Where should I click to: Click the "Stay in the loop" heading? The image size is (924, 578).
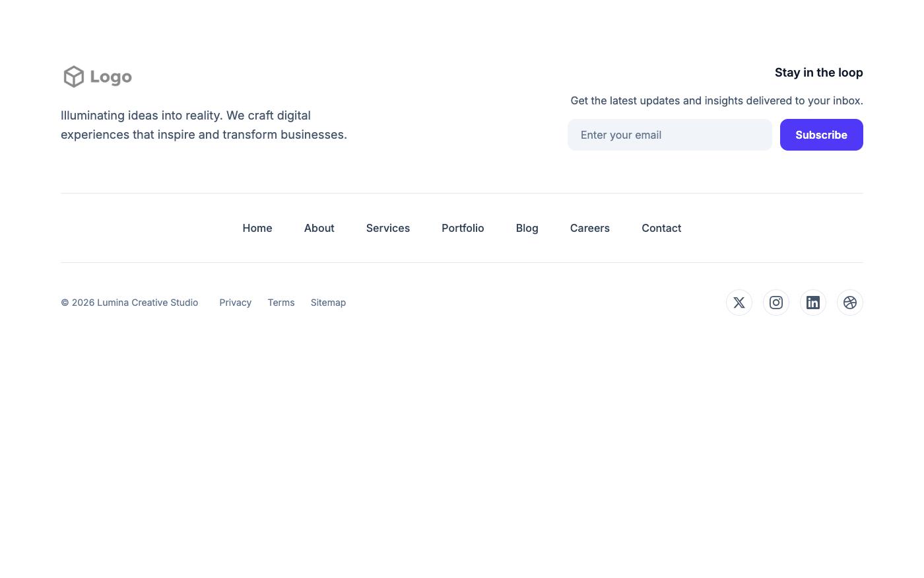point(819,73)
